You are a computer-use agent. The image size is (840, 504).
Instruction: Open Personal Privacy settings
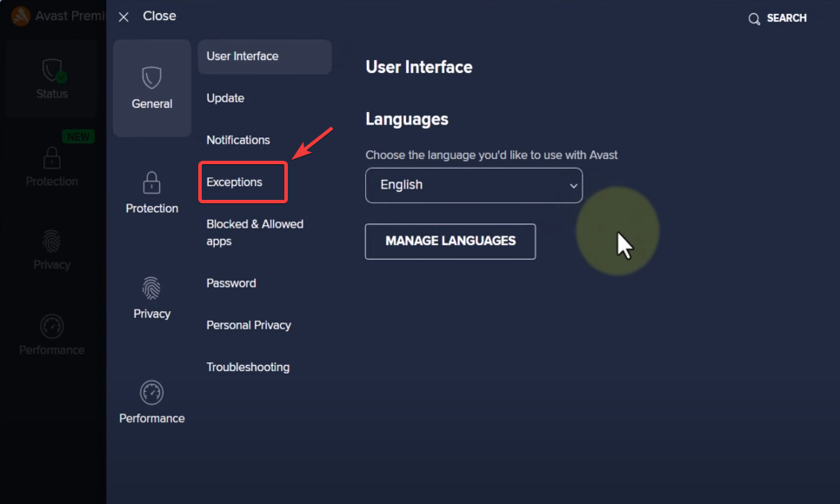pos(249,325)
